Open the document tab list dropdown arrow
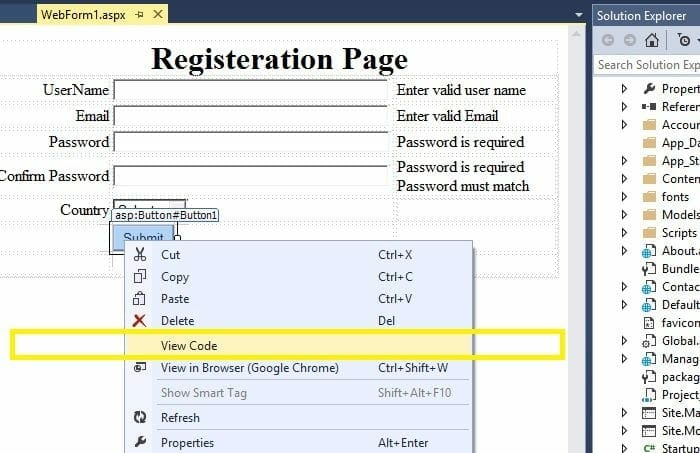The image size is (700, 453). pyautogui.click(x=579, y=14)
